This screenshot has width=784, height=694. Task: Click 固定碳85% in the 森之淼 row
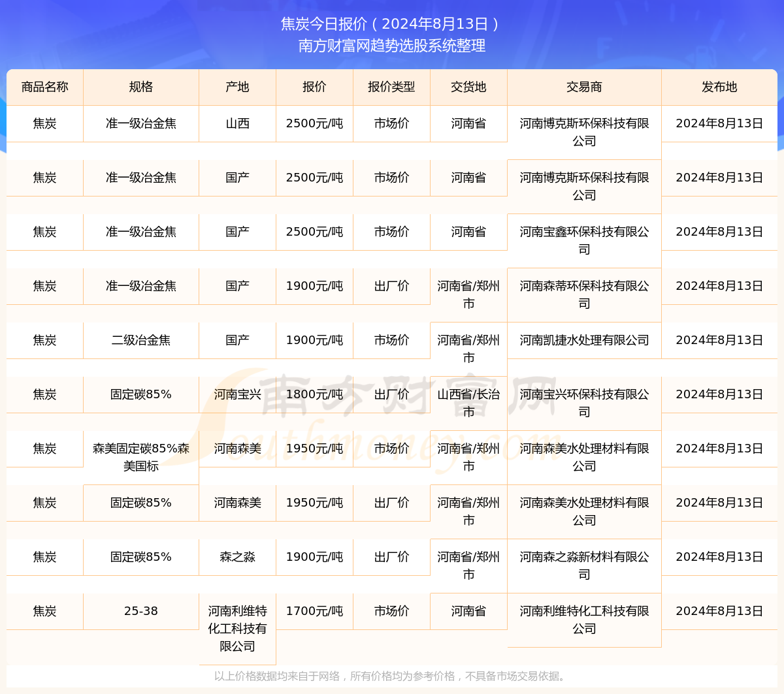pos(141,557)
